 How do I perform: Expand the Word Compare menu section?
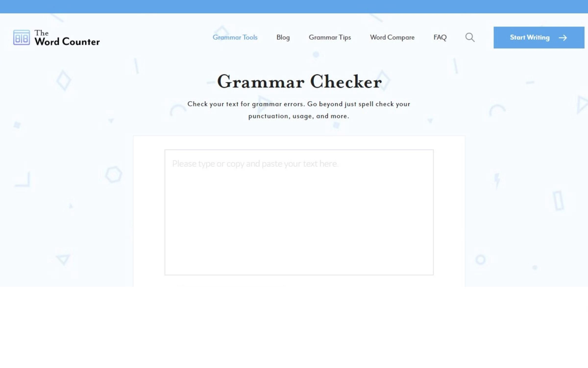coord(392,37)
